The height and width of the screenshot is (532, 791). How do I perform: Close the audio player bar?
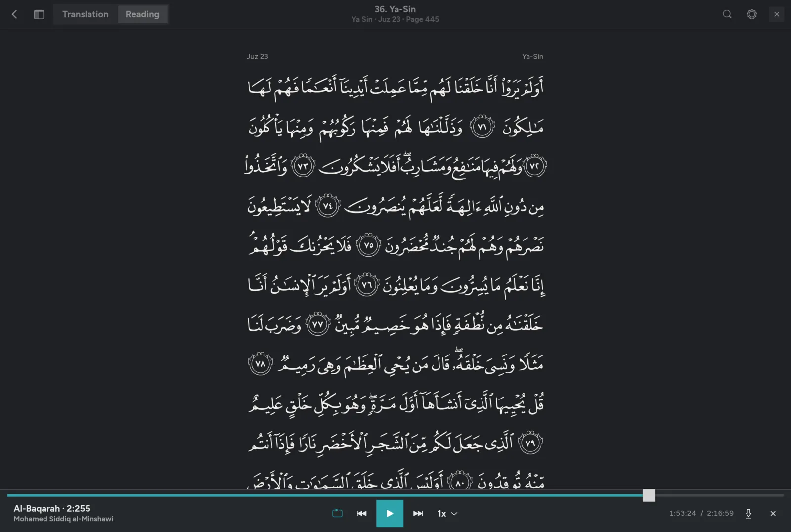point(773,513)
